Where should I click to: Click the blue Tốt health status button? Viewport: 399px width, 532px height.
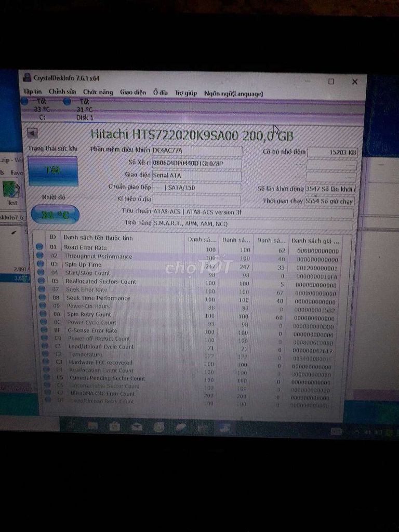click(x=52, y=170)
